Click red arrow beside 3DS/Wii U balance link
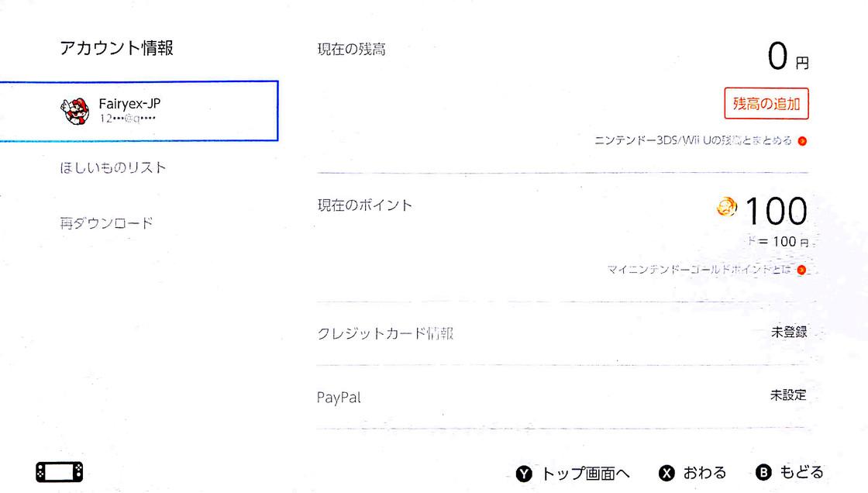Viewport: 868px width, 493px height. coord(803,141)
